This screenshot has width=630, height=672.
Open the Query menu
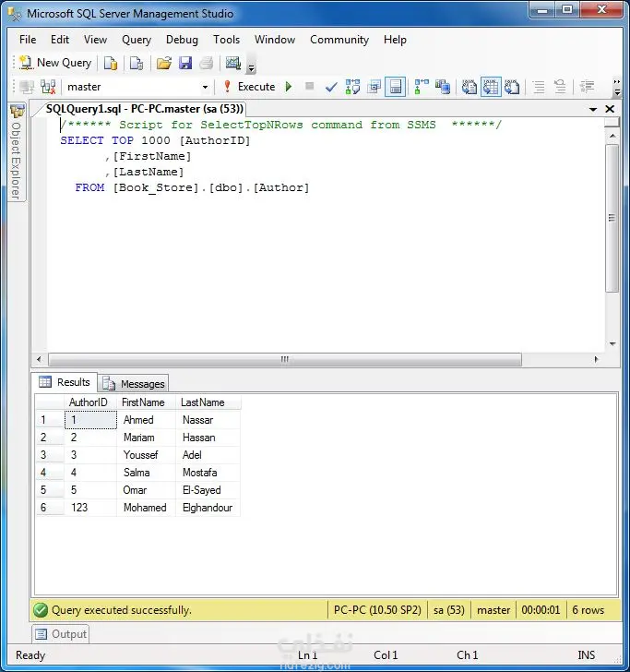pos(137,40)
